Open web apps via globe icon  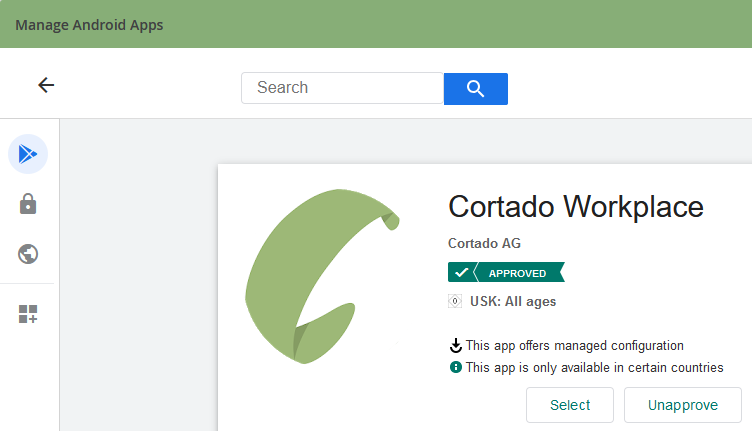tap(28, 254)
